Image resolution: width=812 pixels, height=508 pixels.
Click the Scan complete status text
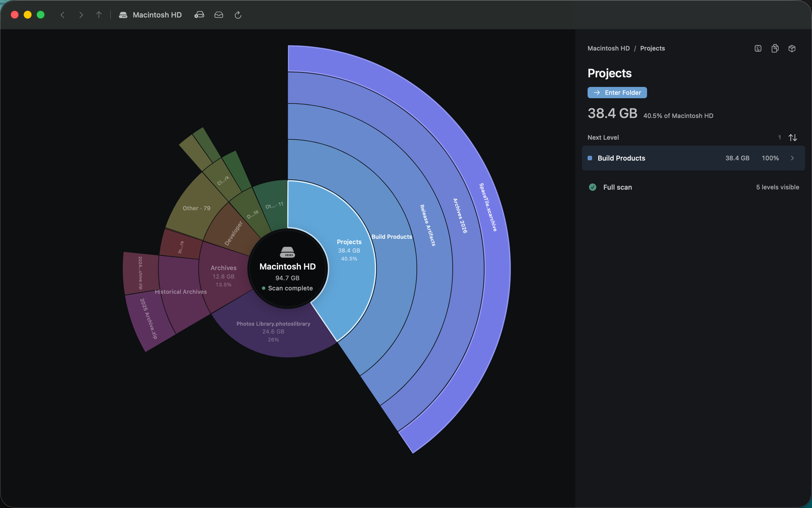coord(290,288)
